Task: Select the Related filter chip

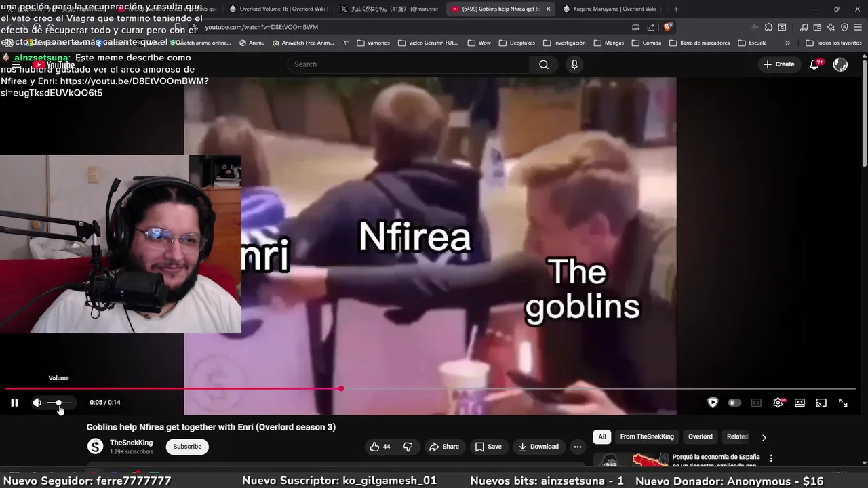Action: click(737, 436)
